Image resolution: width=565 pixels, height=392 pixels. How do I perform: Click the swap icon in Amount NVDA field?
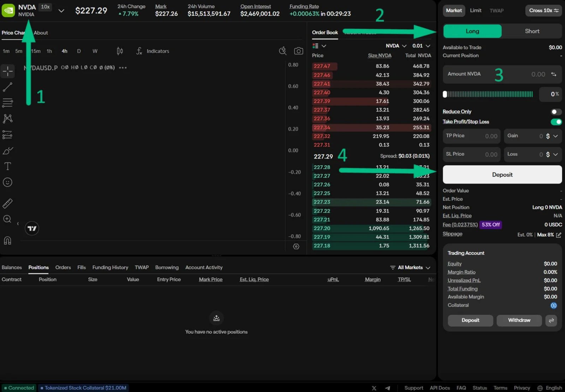[554, 74]
